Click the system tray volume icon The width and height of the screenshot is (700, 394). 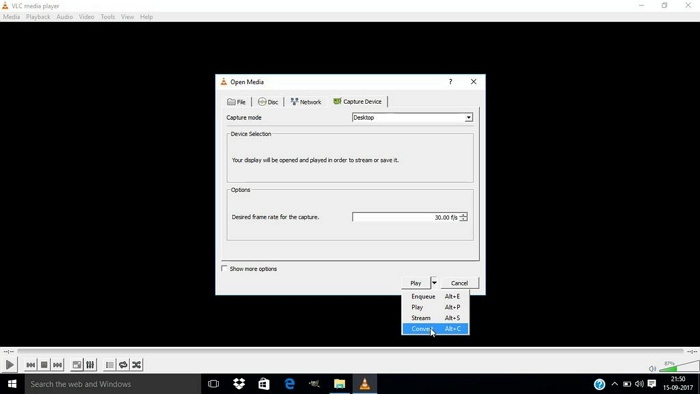click(639, 384)
